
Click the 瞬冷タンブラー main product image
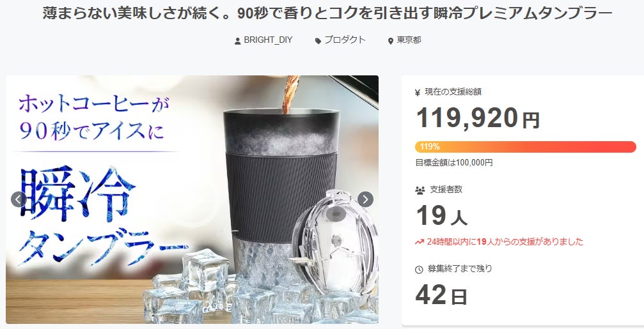tap(192, 199)
